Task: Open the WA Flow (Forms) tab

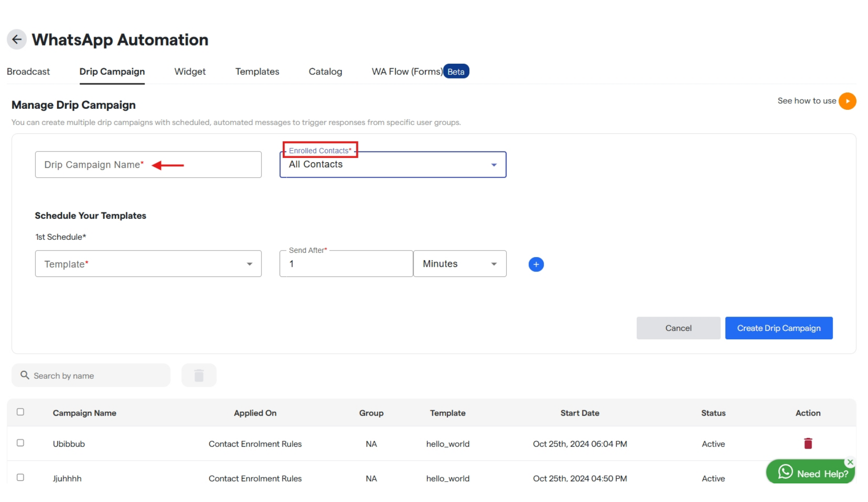Action: click(x=407, y=72)
